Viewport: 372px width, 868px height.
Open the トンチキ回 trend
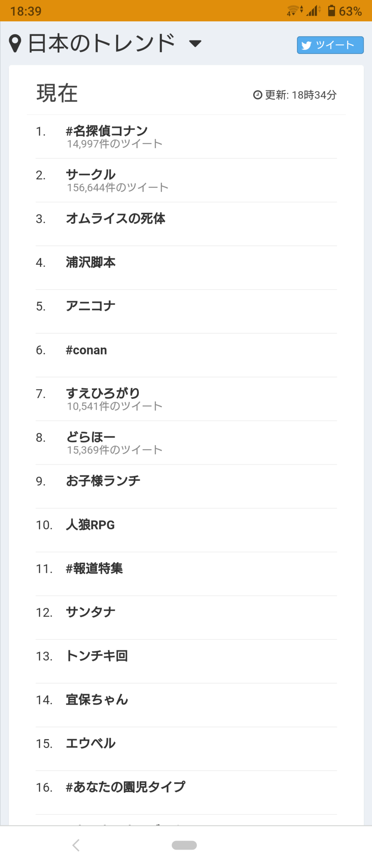pyautogui.click(x=97, y=656)
